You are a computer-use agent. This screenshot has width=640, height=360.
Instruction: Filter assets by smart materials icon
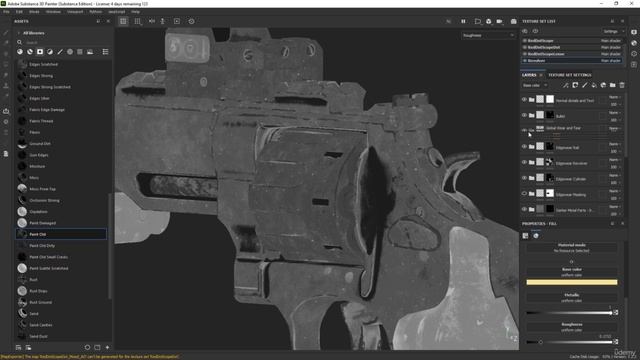coord(30,52)
